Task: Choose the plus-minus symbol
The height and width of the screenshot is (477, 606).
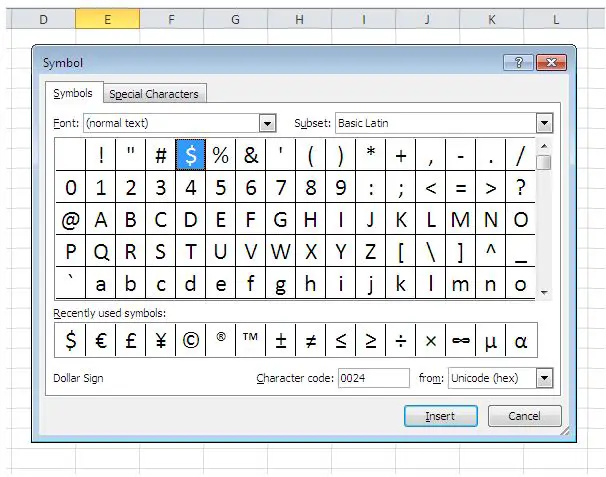Action: click(x=281, y=340)
